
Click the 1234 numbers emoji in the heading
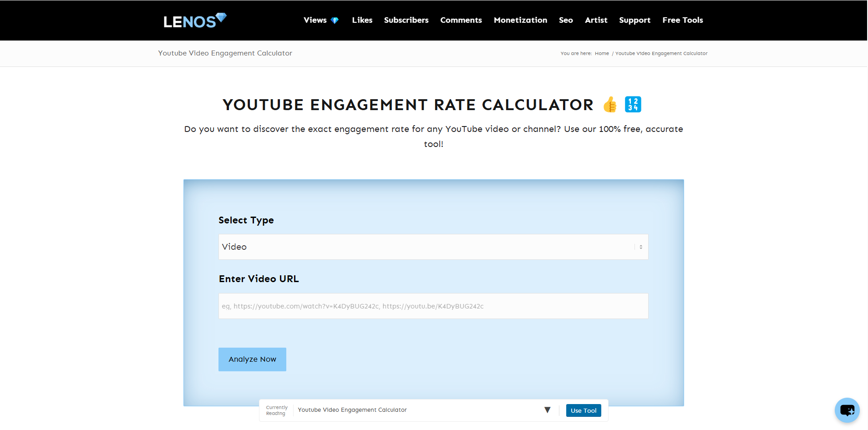point(633,105)
